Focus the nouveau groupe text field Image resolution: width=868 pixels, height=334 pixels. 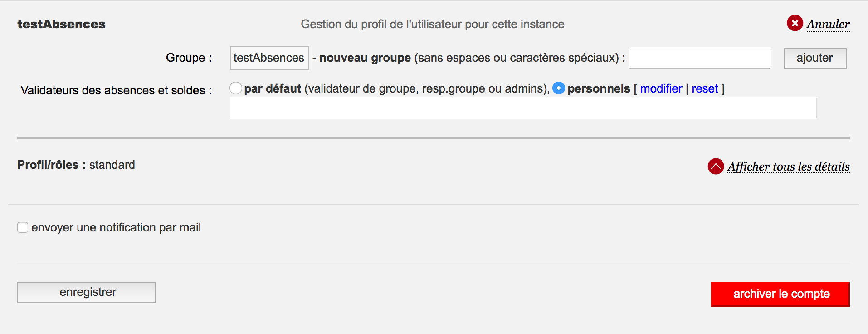(x=699, y=58)
